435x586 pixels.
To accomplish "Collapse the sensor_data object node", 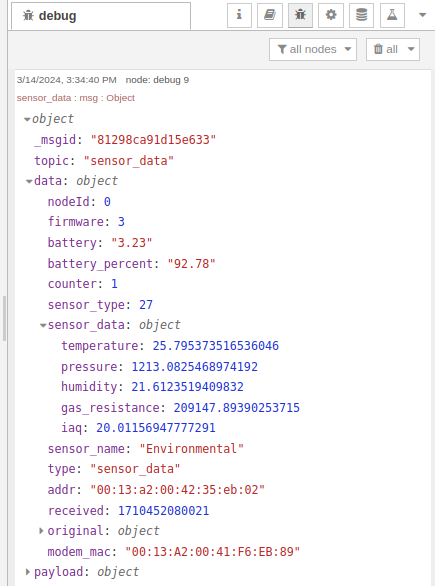I will (43, 326).
